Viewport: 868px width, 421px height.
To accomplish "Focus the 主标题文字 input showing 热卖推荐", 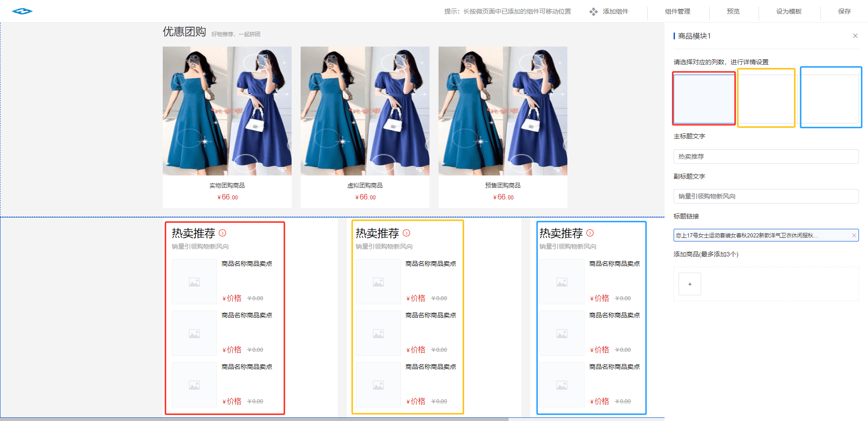I will pos(766,156).
